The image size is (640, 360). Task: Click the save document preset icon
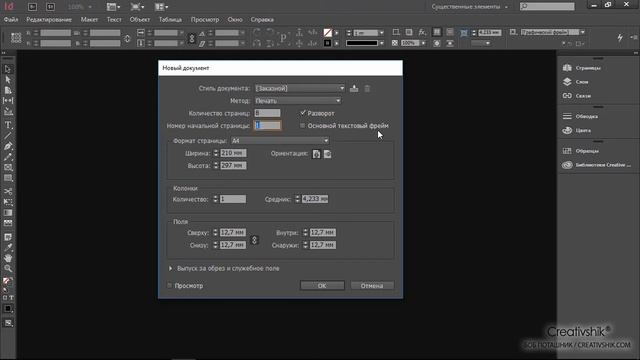[354, 88]
